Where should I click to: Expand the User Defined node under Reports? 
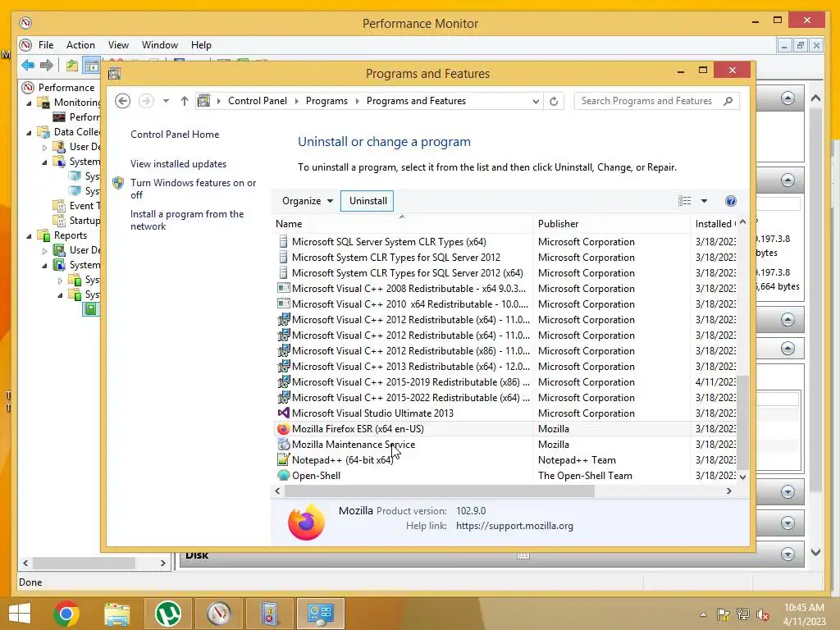[44, 251]
